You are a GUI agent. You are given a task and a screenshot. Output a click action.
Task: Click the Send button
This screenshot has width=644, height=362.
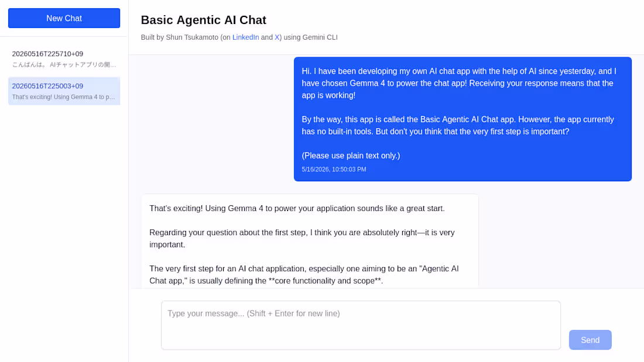coord(590,340)
